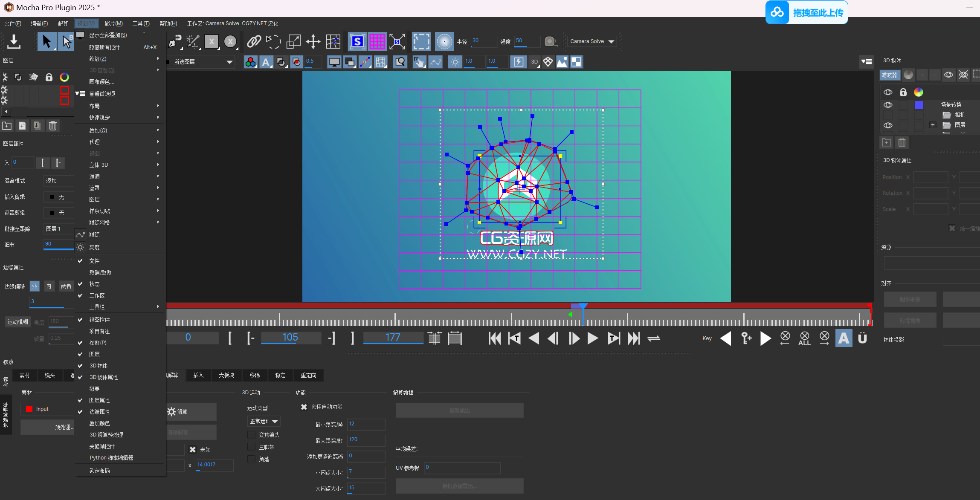Click the 细节 value slider field
The image size is (980, 500).
pos(58,244)
